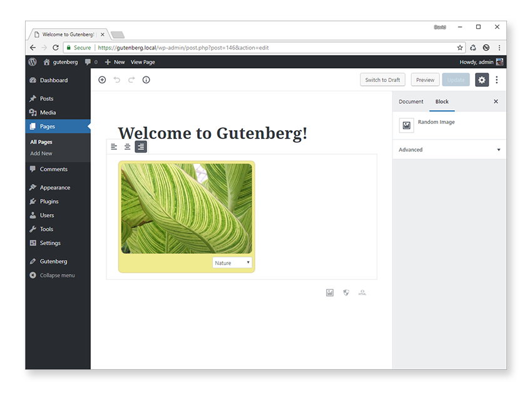Open the Appearance menu

tap(58, 188)
